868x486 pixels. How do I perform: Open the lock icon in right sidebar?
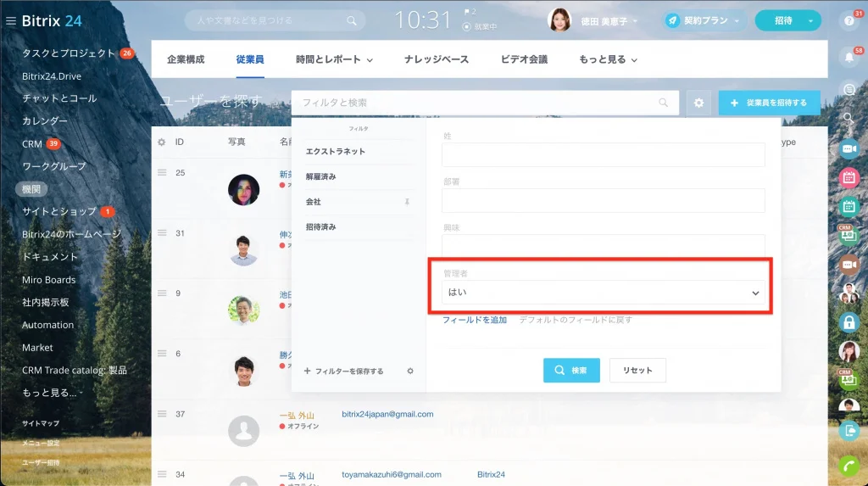point(849,322)
